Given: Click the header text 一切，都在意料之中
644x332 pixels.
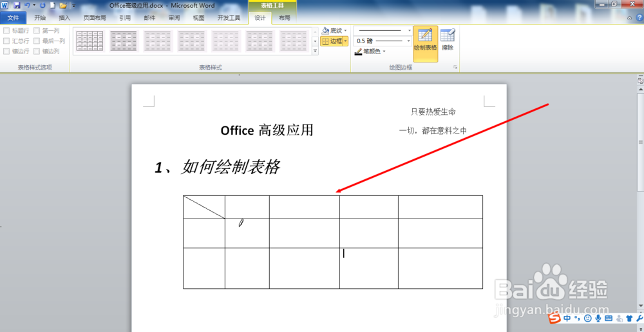Looking at the screenshot, I should coord(433,131).
